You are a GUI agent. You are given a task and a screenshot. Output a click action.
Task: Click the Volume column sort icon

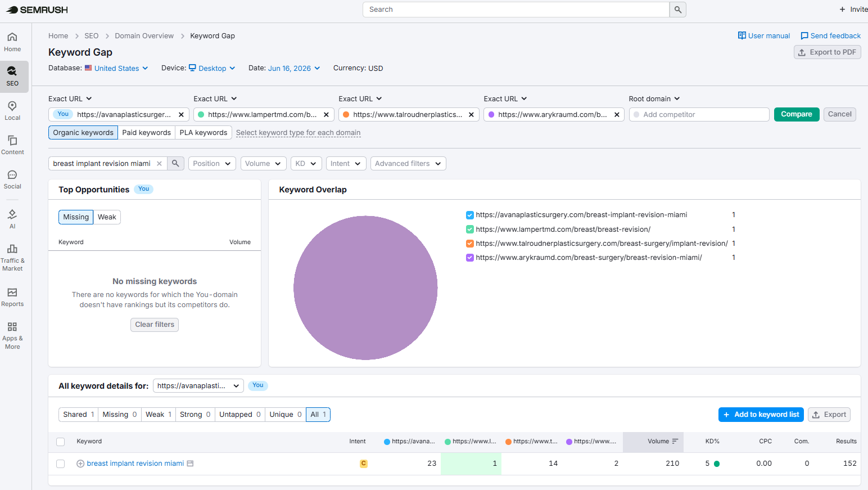coord(675,442)
